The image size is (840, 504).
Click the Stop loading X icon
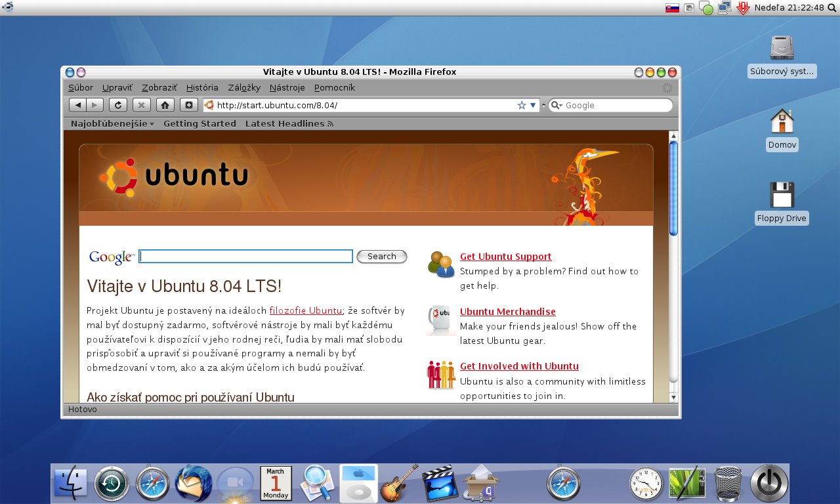tap(142, 105)
